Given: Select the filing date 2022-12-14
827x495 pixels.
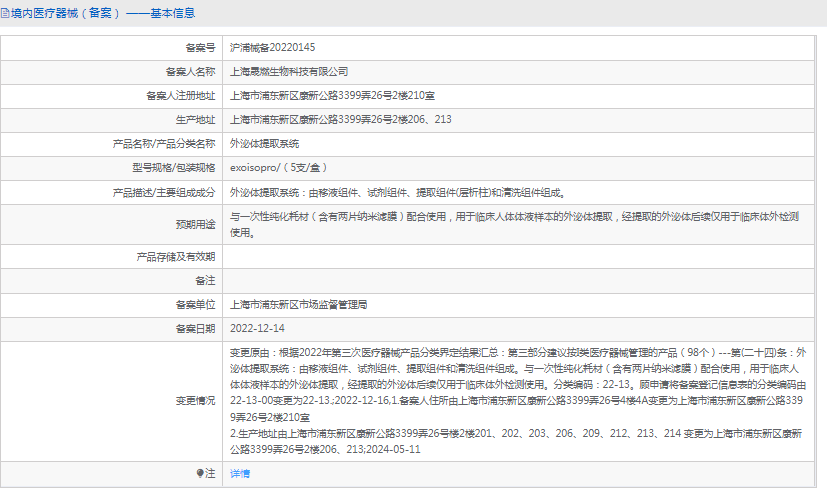Looking at the screenshot, I should [257, 328].
